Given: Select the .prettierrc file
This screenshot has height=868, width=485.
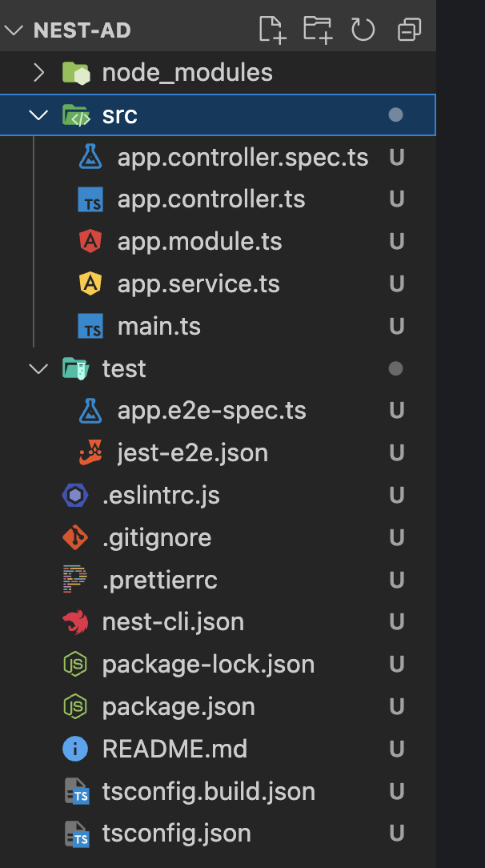Looking at the screenshot, I should (x=218, y=580).
